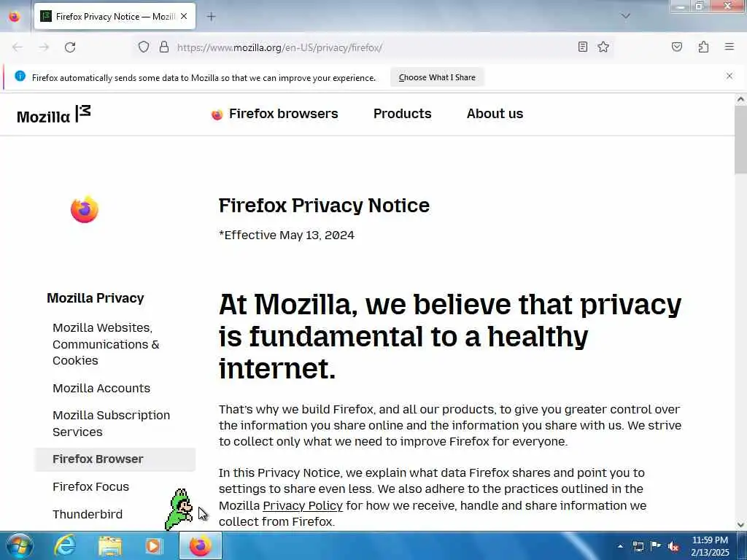747x560 pixels.
Task: Open the Firefox browsers navigation menu
Action: (274, 114)
